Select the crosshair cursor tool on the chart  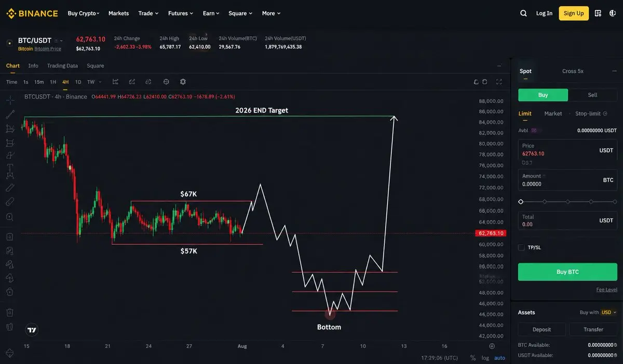[10, 100]
